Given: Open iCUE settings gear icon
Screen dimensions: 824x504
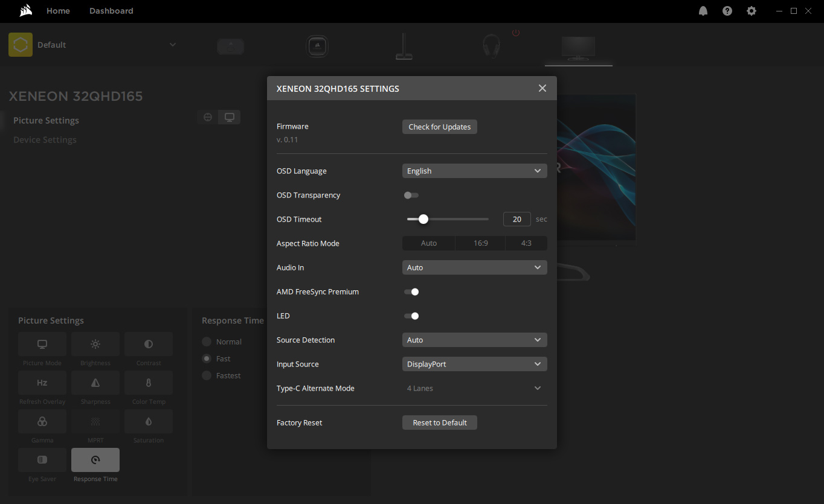Looking at the screenshot, I should coord(752,11).
